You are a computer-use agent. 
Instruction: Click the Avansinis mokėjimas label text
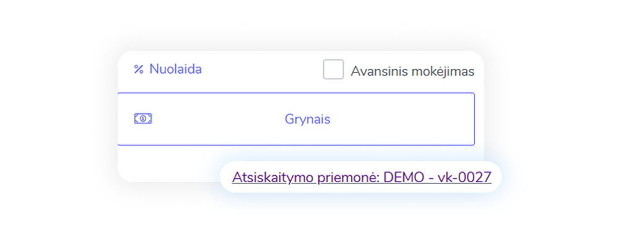[412, 71]
